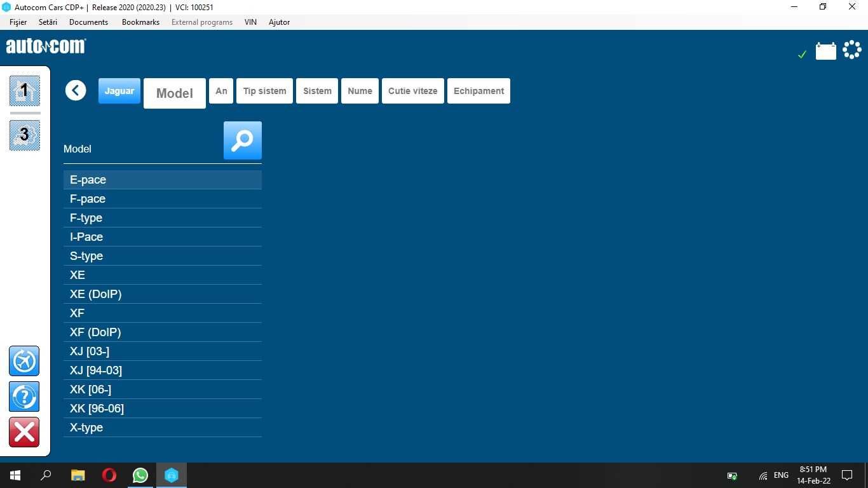This screenshot has width=868, height=488.
Task: Select I-Pace model
Action: pyautogui.click(x=163, y=237)
